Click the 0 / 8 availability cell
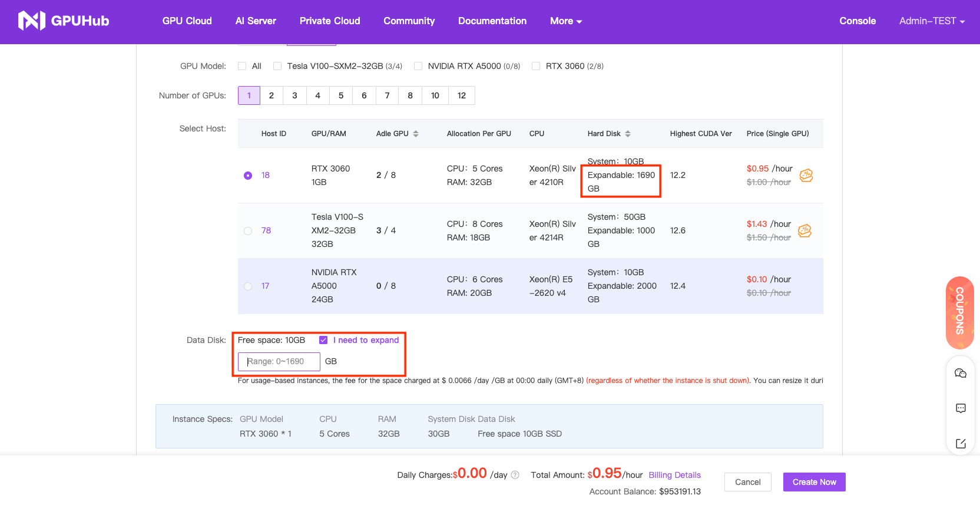Image resolution: width=980 pixels, height=505 pixels. click(386, 286)
